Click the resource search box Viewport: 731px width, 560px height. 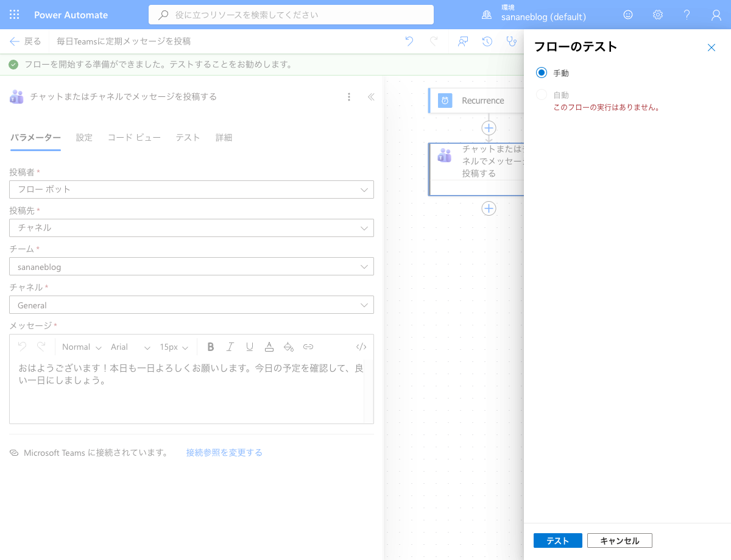click(291, 15)
